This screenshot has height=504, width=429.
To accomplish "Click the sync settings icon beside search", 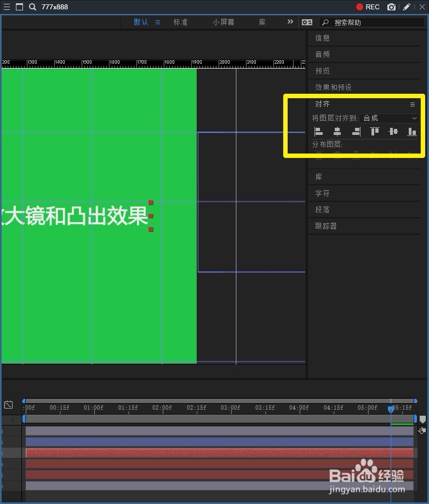I will pyautogui.click(x=307, y=22).
